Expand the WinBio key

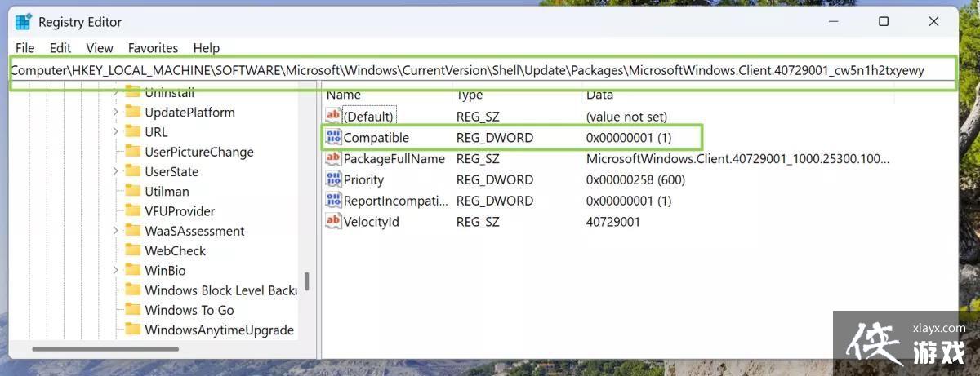pos(115,270)
